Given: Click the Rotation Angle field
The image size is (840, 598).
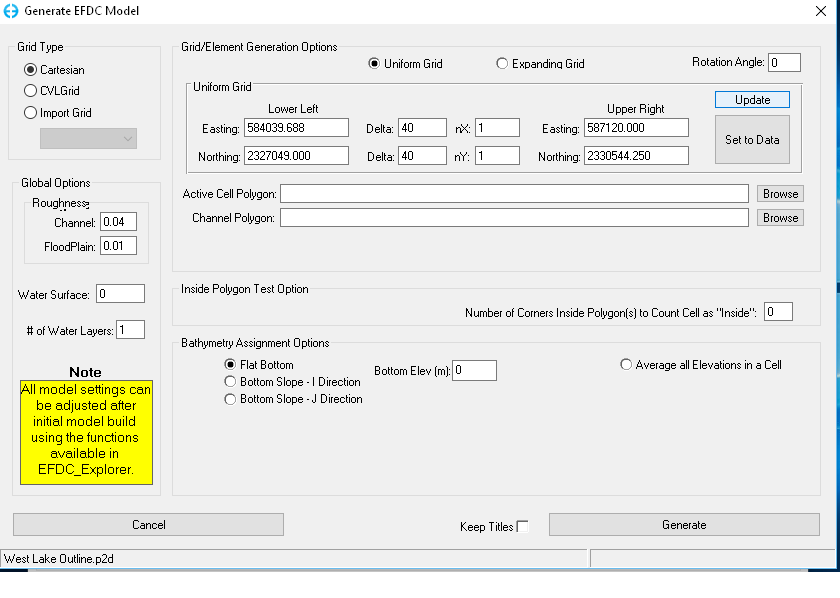Looking at the screenshot, I should coord(784,63).
